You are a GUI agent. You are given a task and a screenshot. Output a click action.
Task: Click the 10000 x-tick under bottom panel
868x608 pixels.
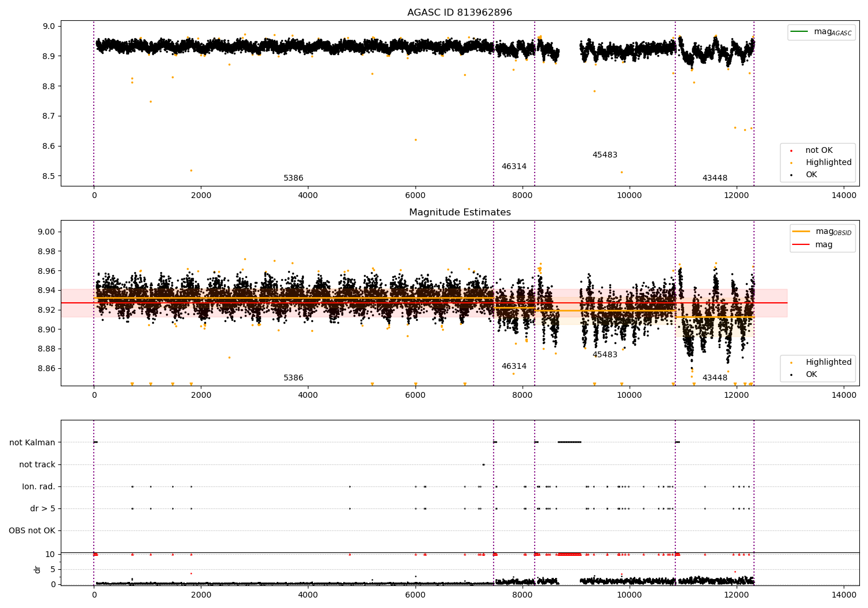630,595
